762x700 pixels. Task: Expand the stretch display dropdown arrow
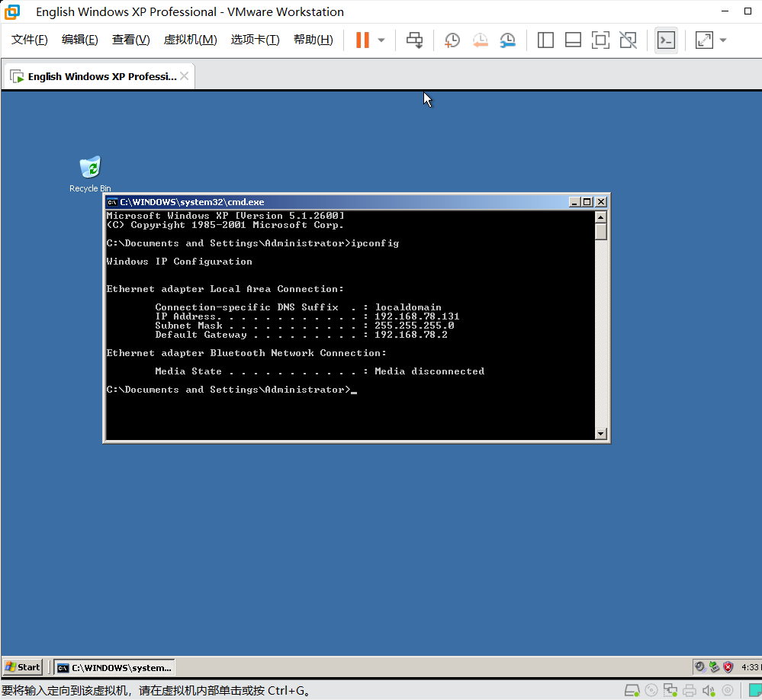click(723, 40)
